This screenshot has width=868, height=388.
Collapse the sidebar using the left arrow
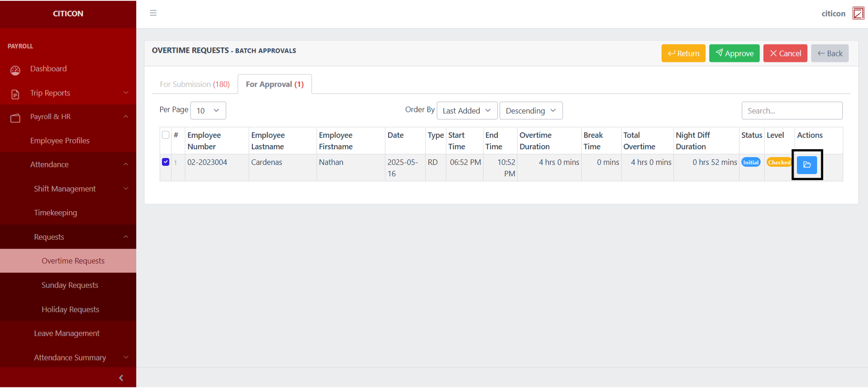pos(121,378)
